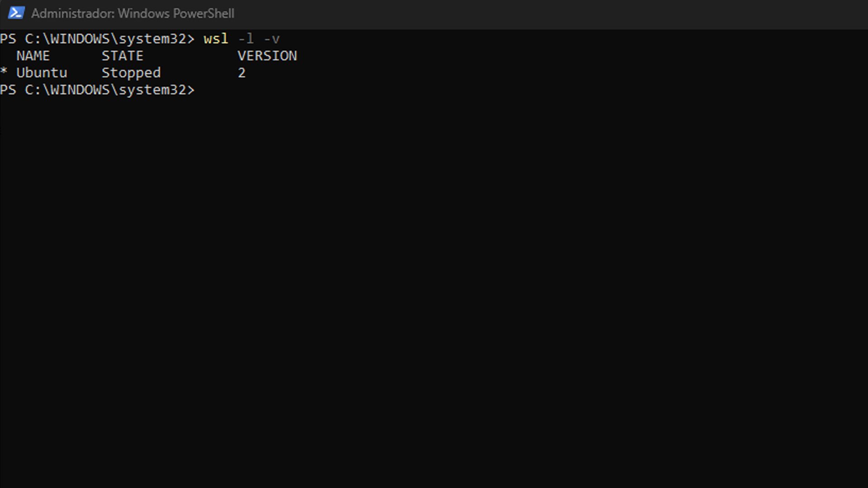Click the dark title bar area
Viewport: 868px width, 488px height.
tap(452, 14)
